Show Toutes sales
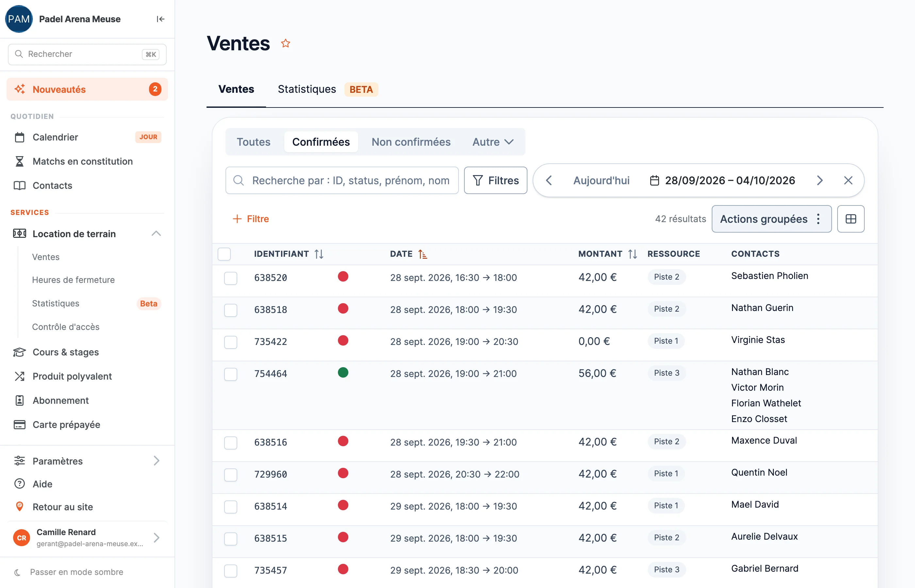Image resolution: width=915 pixels, height=588 pixels. 254,142
